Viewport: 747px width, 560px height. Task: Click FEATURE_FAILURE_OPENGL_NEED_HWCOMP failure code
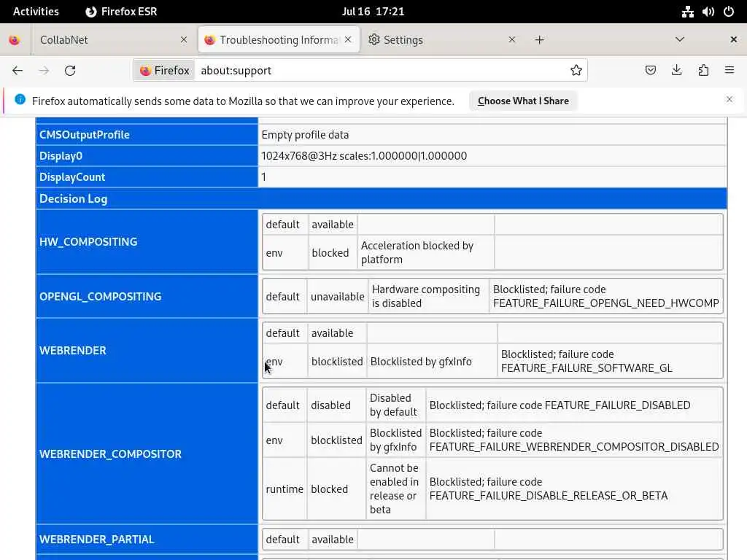[605, 303]
